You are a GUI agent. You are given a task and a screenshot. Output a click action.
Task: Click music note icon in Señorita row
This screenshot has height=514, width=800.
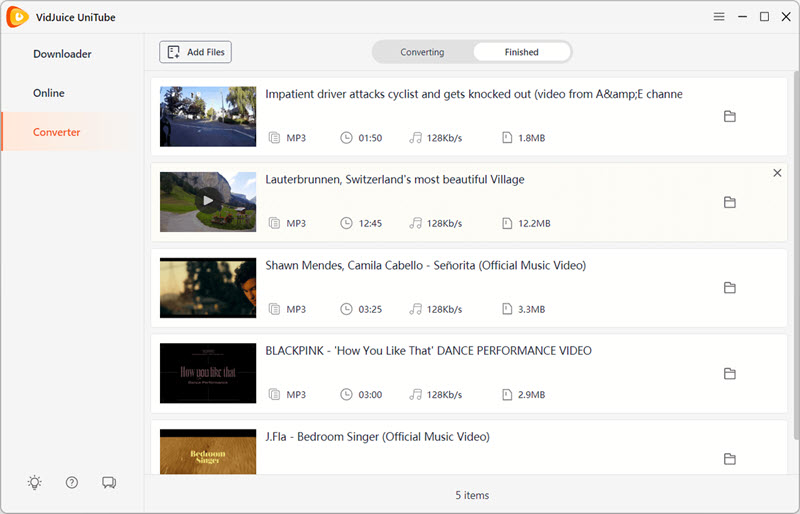415,309
